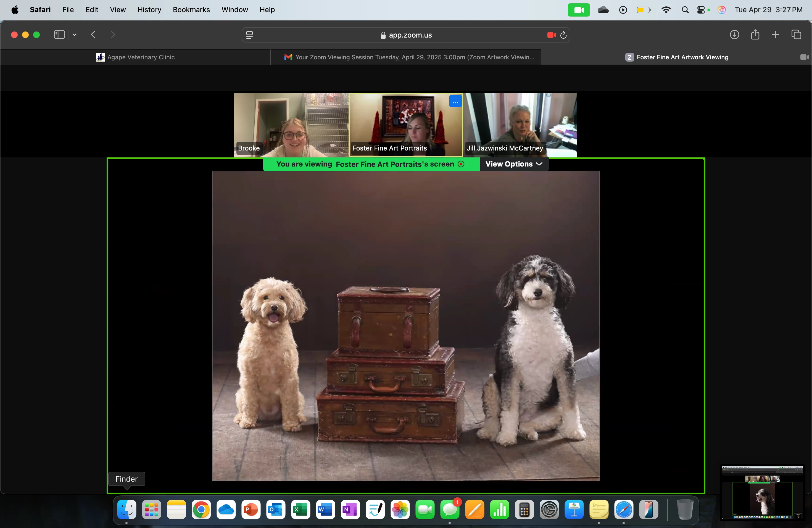Open a new tab with plus icon
Image resolution: width=812 pixels, height=528 pixels.
[775, 35]
